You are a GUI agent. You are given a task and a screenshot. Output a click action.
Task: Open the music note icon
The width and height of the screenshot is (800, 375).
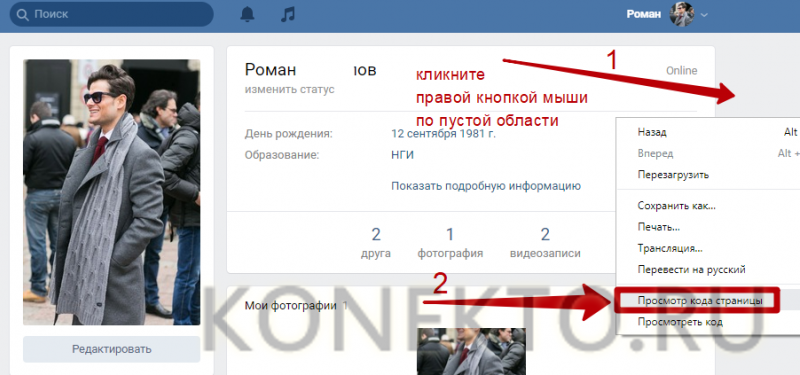coord(288,14)
